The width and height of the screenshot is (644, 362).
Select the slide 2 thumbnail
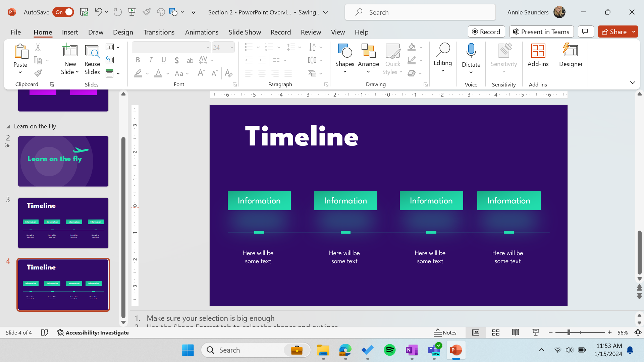pos(63,161)
